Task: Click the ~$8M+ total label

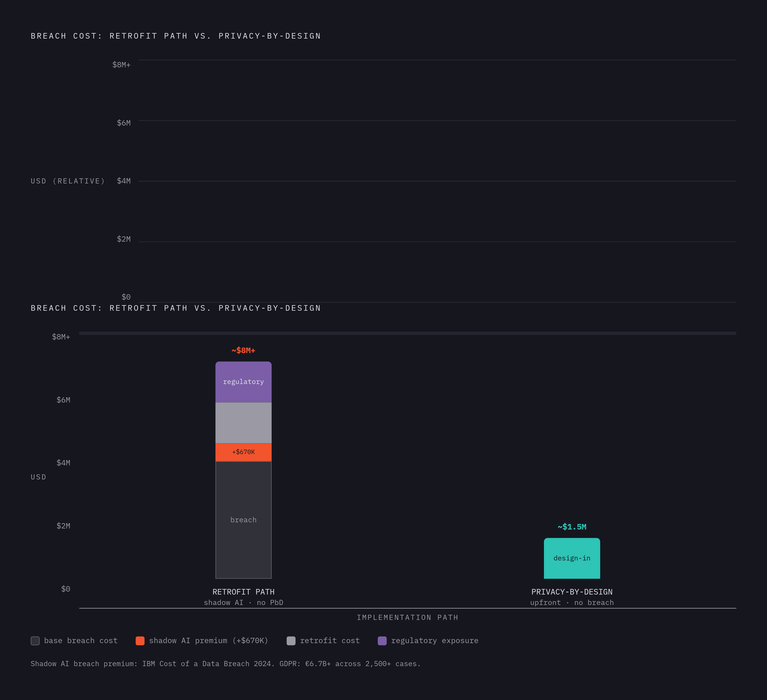Action: [244, 350]
